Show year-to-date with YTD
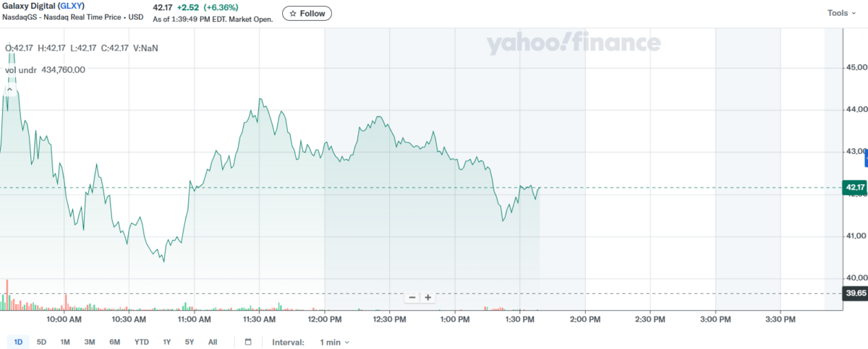The image size is (868, 349). (x=142, y=342)
